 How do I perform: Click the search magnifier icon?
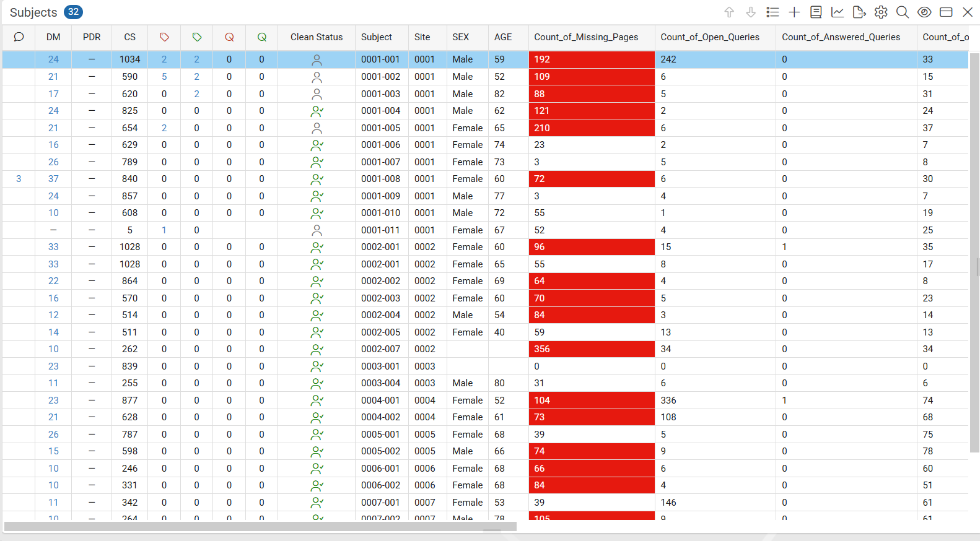coord(903,12)
